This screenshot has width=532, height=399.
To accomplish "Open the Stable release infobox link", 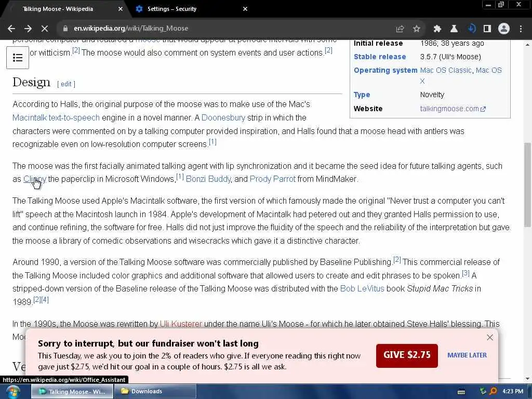I will click(380, 57).
